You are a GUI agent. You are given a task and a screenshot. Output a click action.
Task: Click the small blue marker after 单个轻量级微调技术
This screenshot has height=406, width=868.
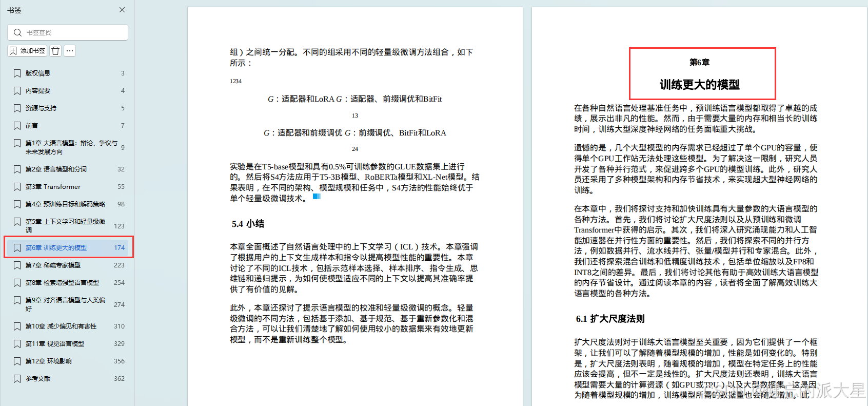click(x=317, y=196)
